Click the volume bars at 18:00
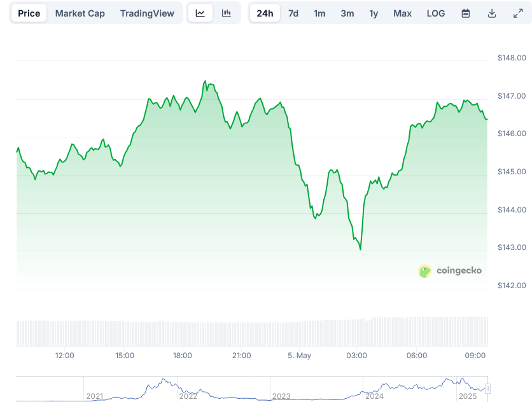This screenshot has height=416, width=532. pyautogui.click(x=183, y=333)
